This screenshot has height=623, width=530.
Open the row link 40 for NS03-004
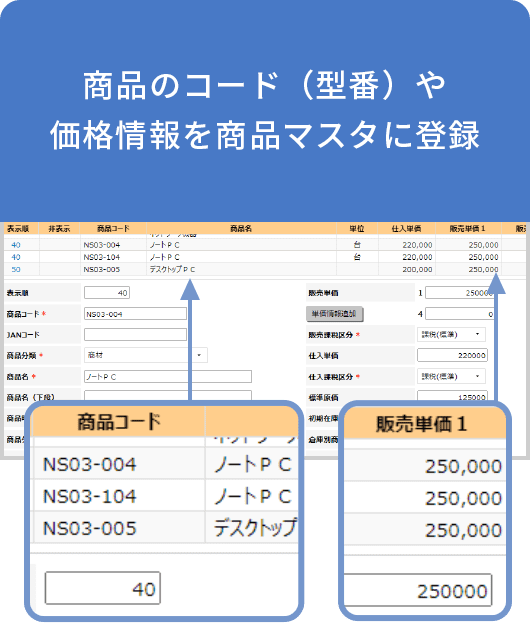[x=16, y=245]
